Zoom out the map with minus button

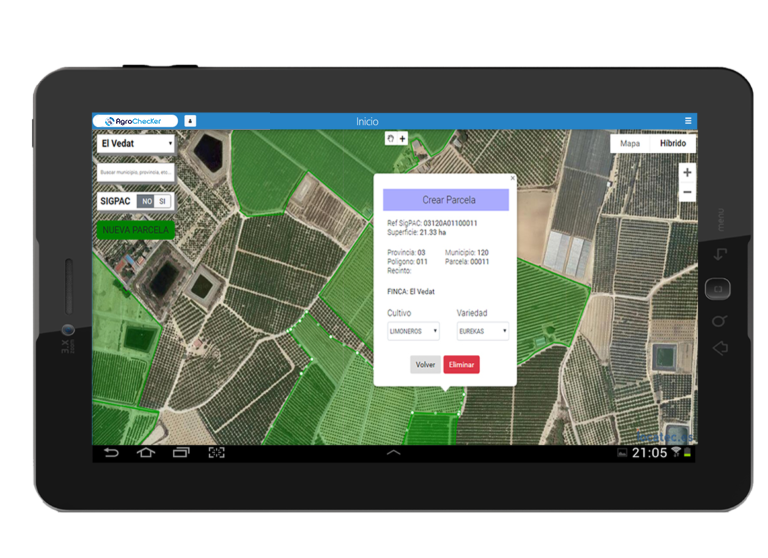pyautogui.click(x=687, y=192)
